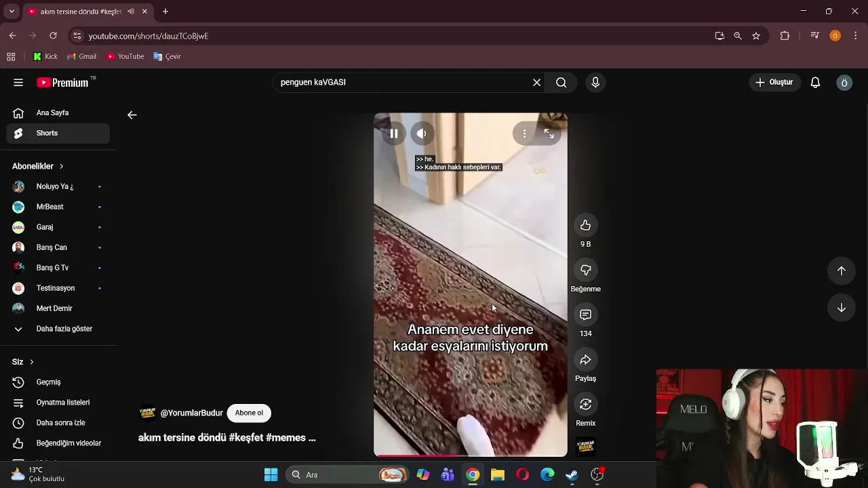The image size is (868, 488).
Task: Open Barış Can channel
Action: (x=58, y=247)
